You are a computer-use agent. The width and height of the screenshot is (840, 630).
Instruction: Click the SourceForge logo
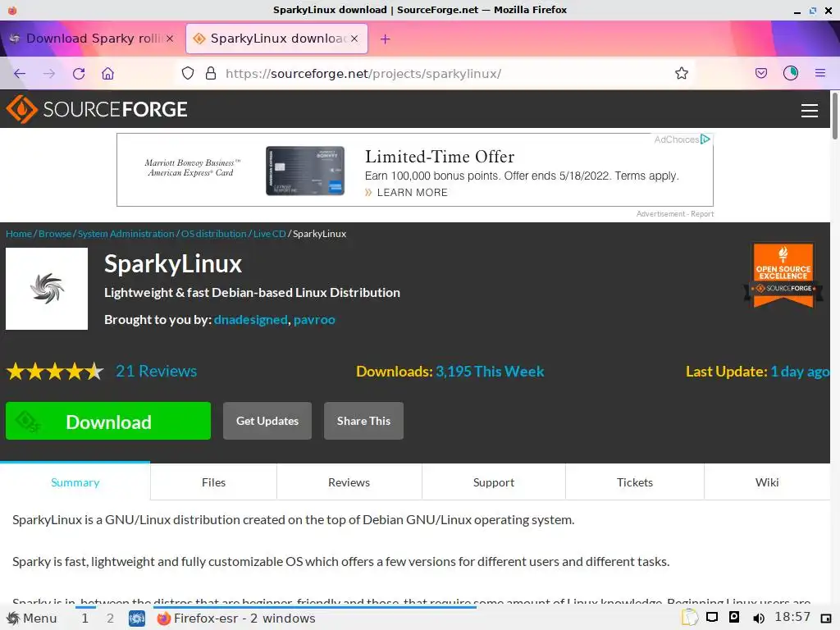pyautogui.click(x=97, y=109)
